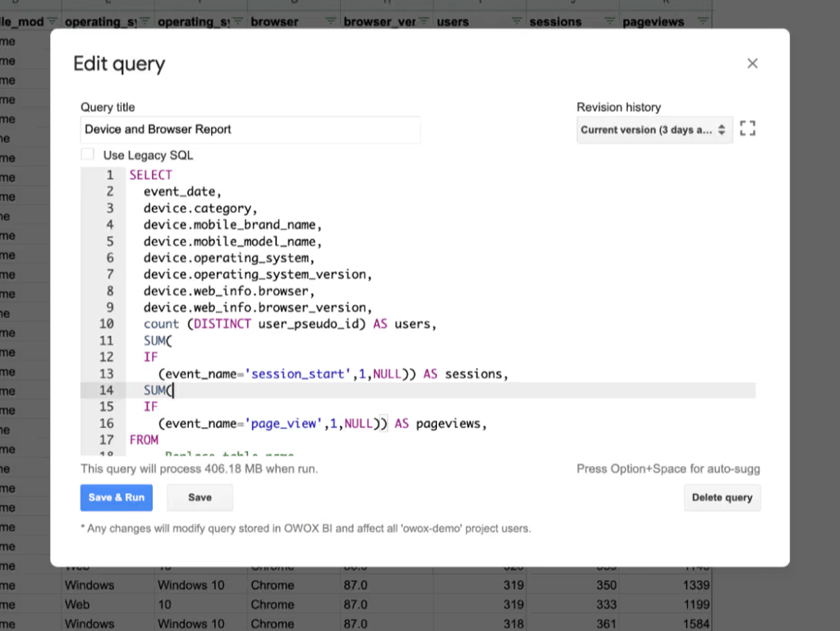Click the sessions alias on line 13
This screenshot has height=631, width=840.
click(473, 374)
